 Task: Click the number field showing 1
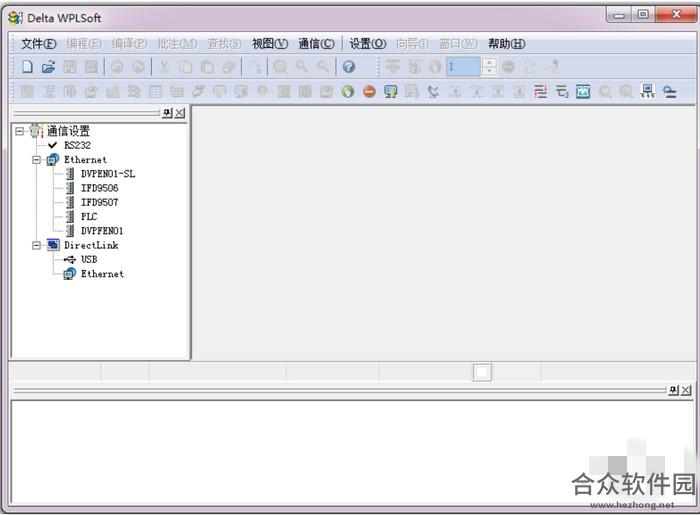click(463, 67)
